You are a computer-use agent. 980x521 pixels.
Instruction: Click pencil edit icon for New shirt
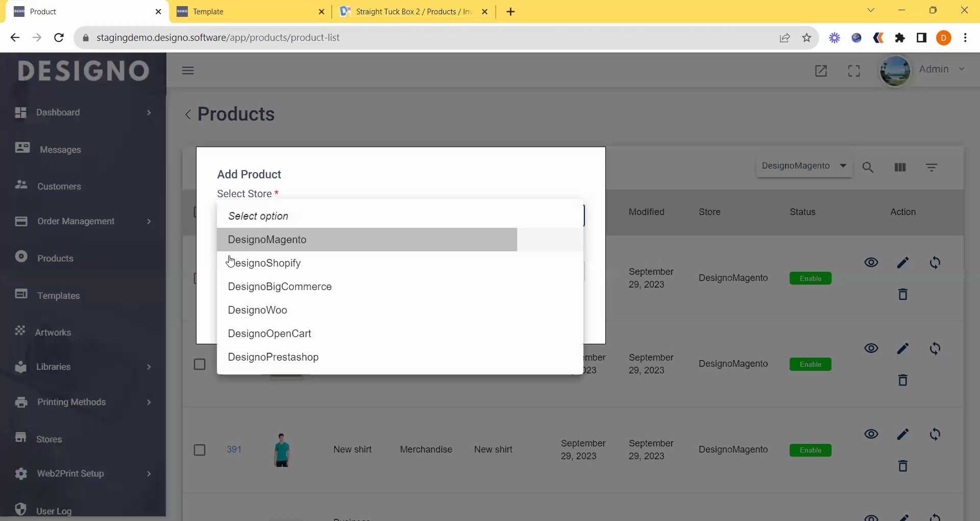pyautogui.click(x=902, y=434)
